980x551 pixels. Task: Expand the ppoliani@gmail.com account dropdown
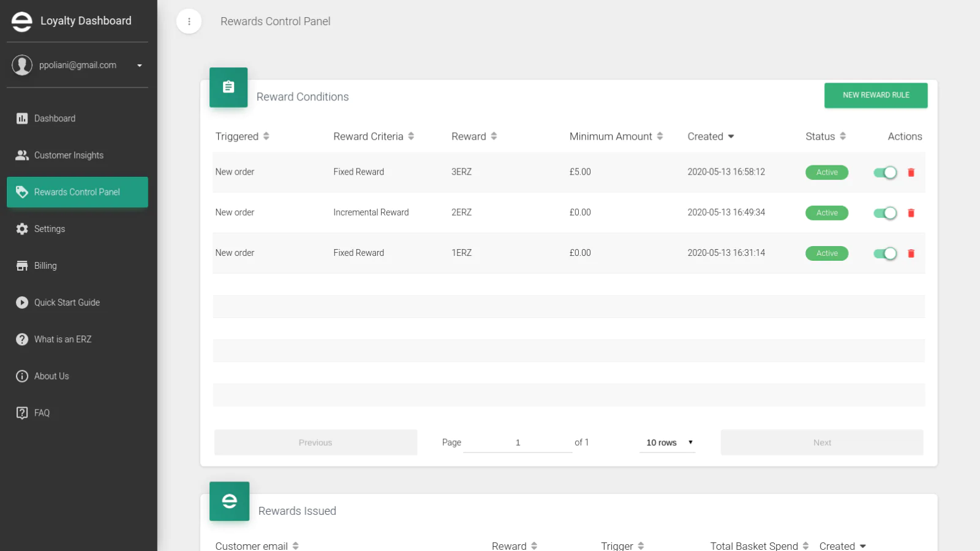click(140, 66)
